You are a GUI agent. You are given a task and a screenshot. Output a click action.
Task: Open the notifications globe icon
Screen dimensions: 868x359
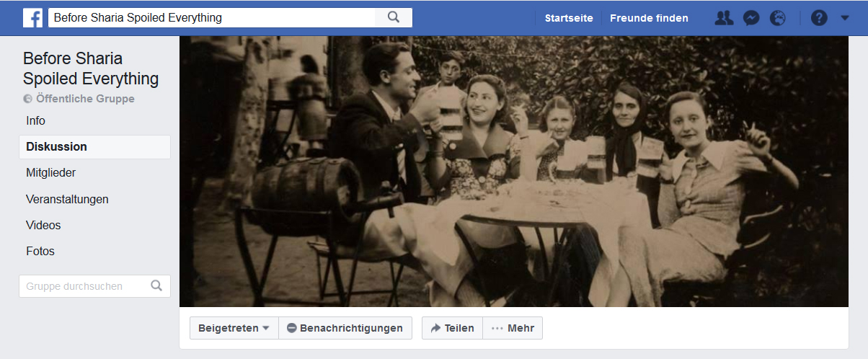tap(777, 18)
